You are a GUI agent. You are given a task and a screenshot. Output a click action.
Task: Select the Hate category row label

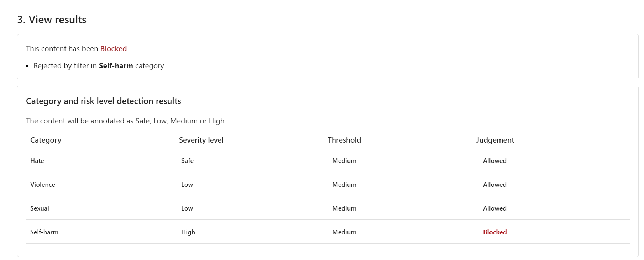[37, 161]
